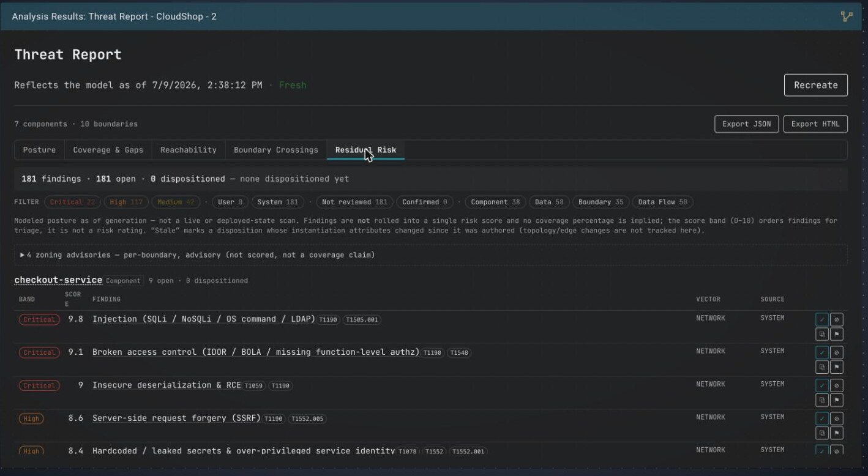The width and height of the screenshot is (868, 476).
Task: Toggle the Boundary 35 filter chip
Action: pyautogui.click(x=600, y=202)
